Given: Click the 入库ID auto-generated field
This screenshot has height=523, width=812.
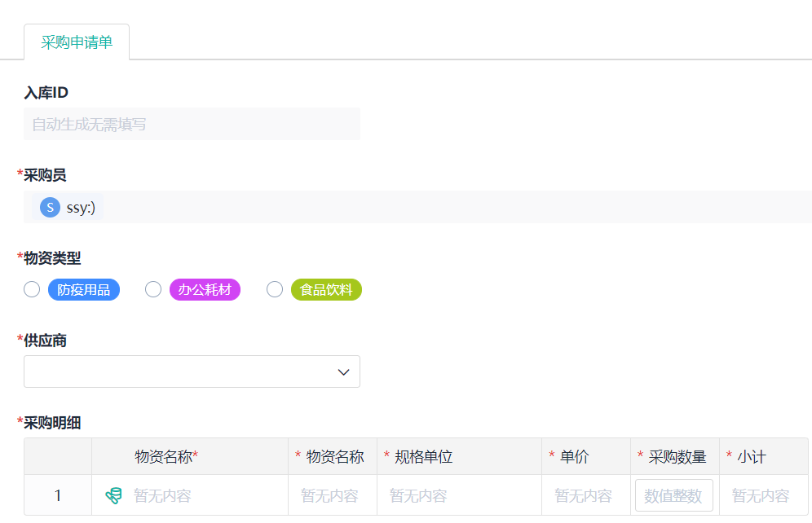Looking at the screenshot, I should point(192,125).
